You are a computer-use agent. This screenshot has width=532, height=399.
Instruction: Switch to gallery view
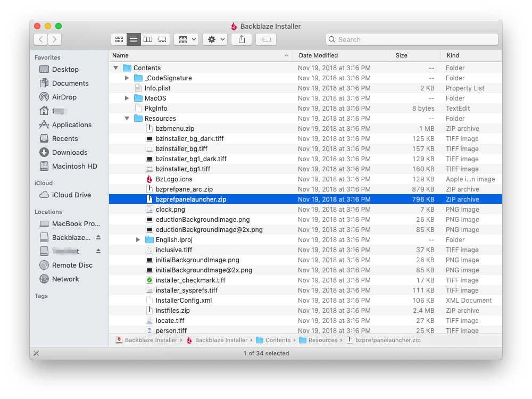coord(162,39)
